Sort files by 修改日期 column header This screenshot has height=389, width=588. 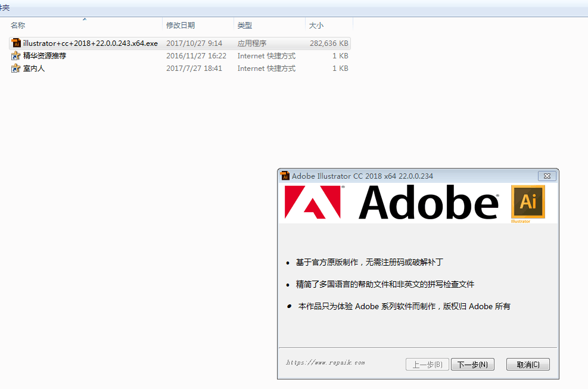tap(181, 26)
